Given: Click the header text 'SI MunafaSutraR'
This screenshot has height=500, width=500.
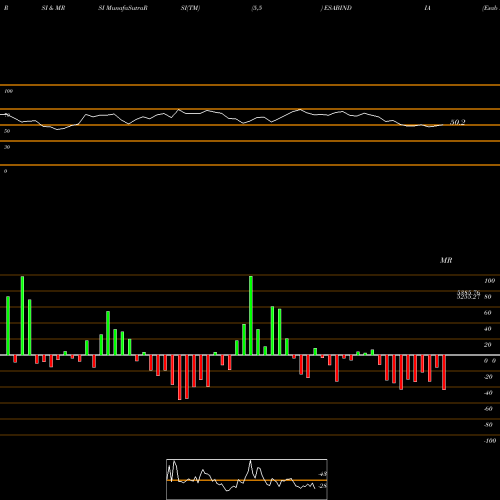Looking at the screenshot, I should click(123, 8).
